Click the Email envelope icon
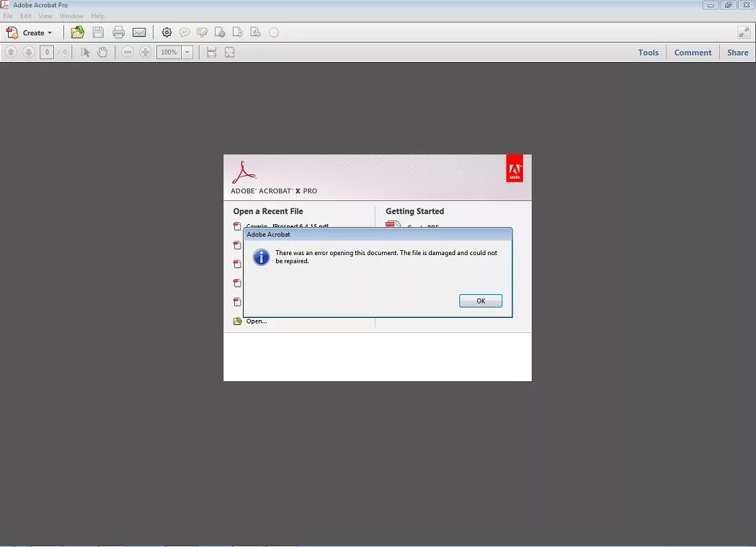The height and width of the screenshot is (547, 756). [139, 32]
